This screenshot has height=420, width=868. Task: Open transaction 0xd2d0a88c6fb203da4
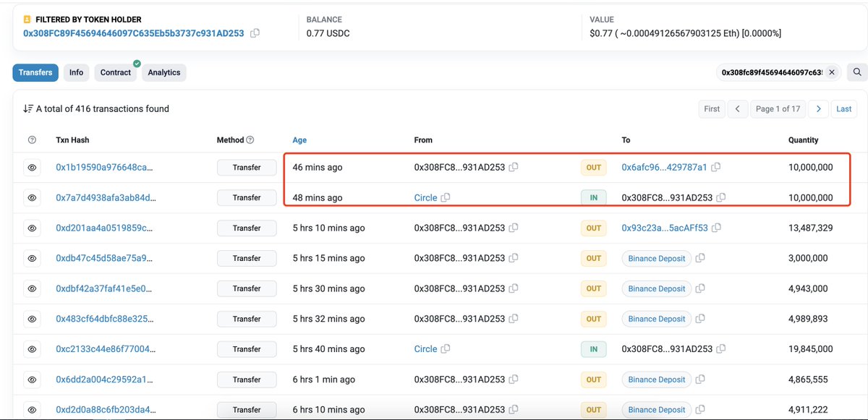pyautogui.click(x=106, y=410)
